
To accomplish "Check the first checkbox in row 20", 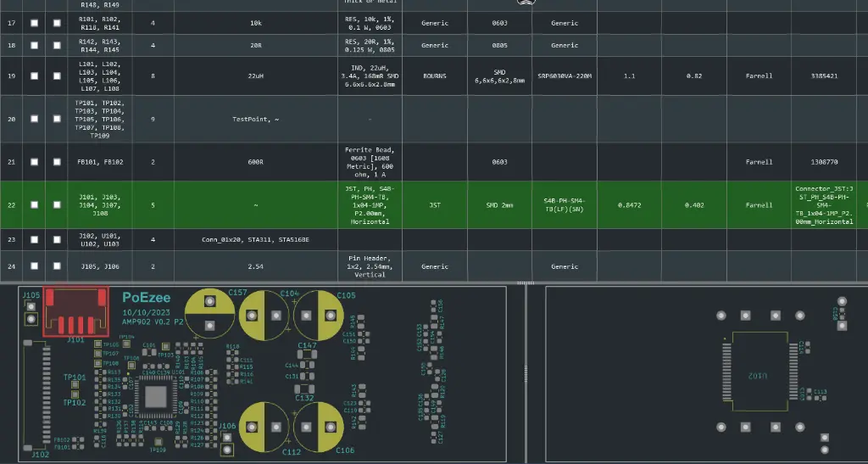I will [35, 119].
